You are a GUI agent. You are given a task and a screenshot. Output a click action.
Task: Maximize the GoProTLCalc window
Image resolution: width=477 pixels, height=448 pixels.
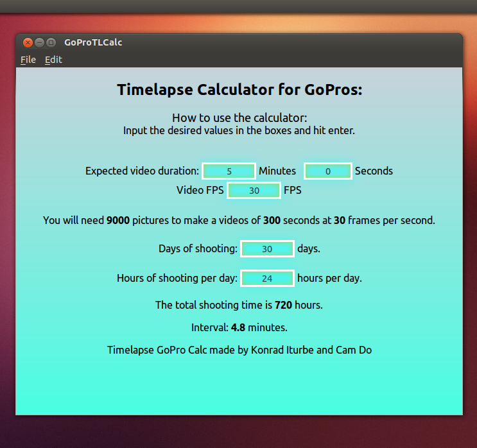(x=51, y=43)
